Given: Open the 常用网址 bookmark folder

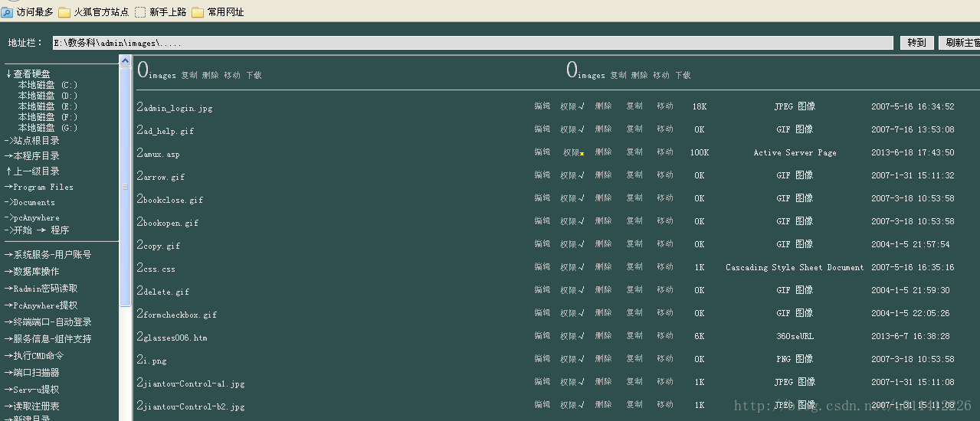Looking at the screenshot, I should (x=217, y=12).
